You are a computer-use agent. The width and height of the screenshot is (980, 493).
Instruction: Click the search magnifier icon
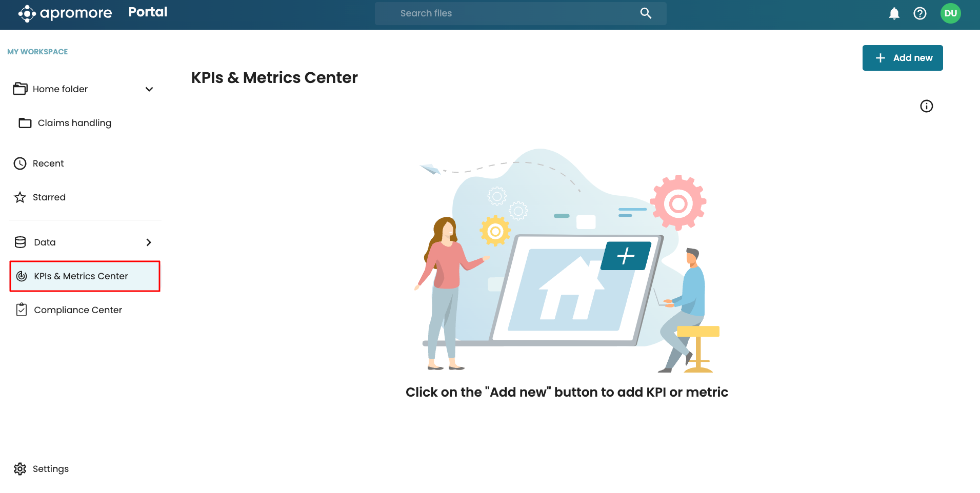point(646,14)
